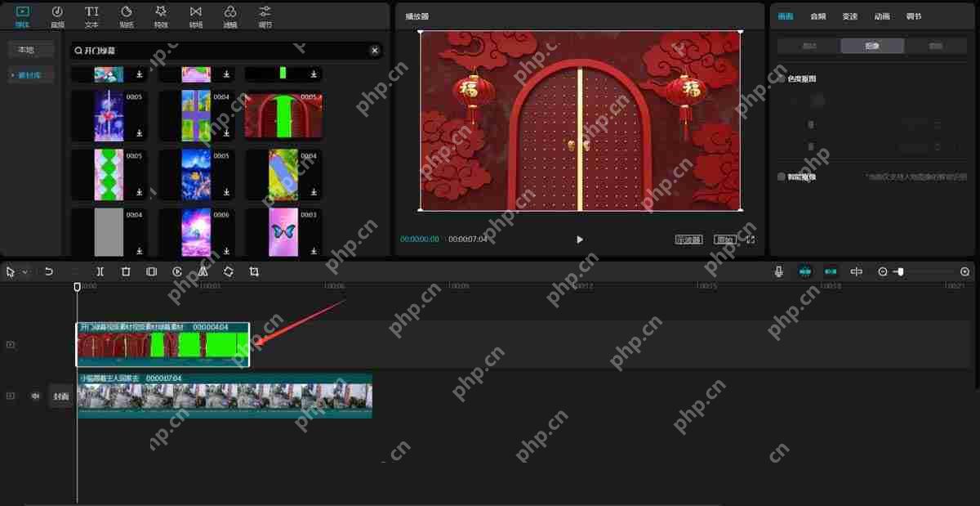Open the Stickers (贴纸) tab
Viewport: 980px width, 506px height.
click(127, 16)
